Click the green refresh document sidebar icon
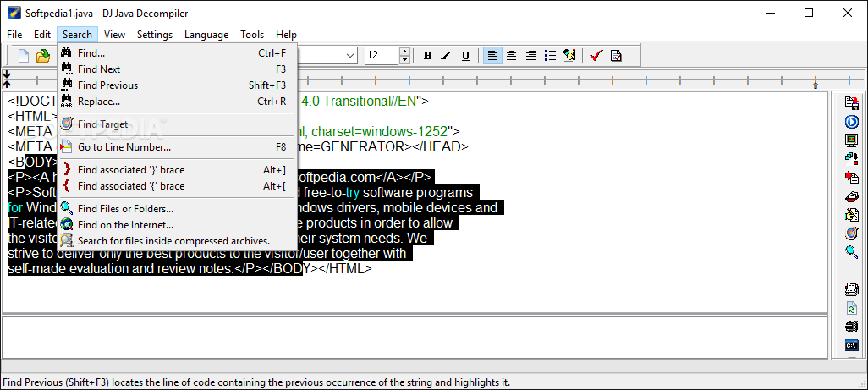 coord(851,308)
